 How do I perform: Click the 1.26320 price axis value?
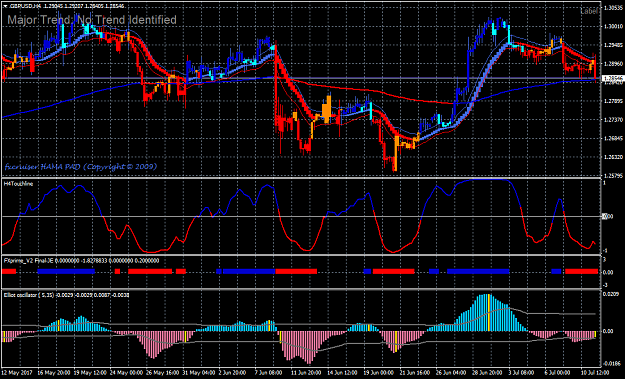coord(613,157)
